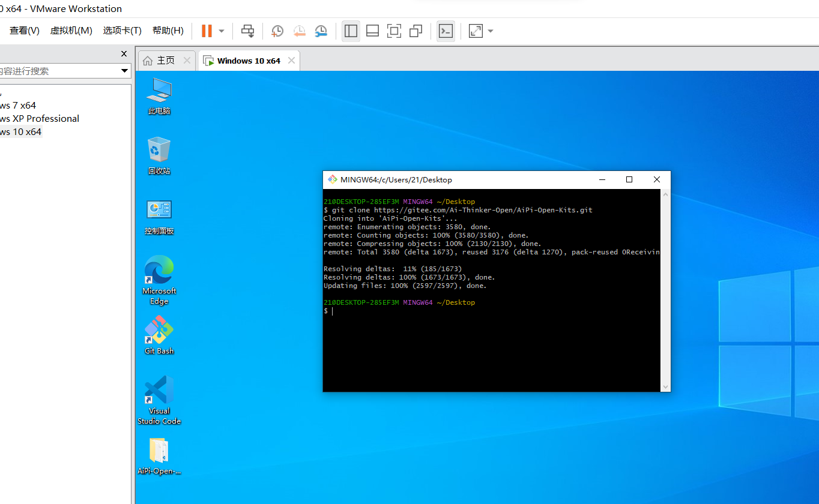This screenshot has width=819, height=504.
Task: Select the 此电脑 desktop icon
Action: click(159, 96)
